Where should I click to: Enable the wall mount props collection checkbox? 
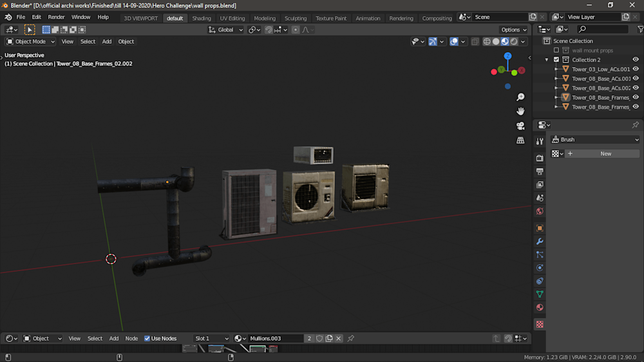click(556, 50)
